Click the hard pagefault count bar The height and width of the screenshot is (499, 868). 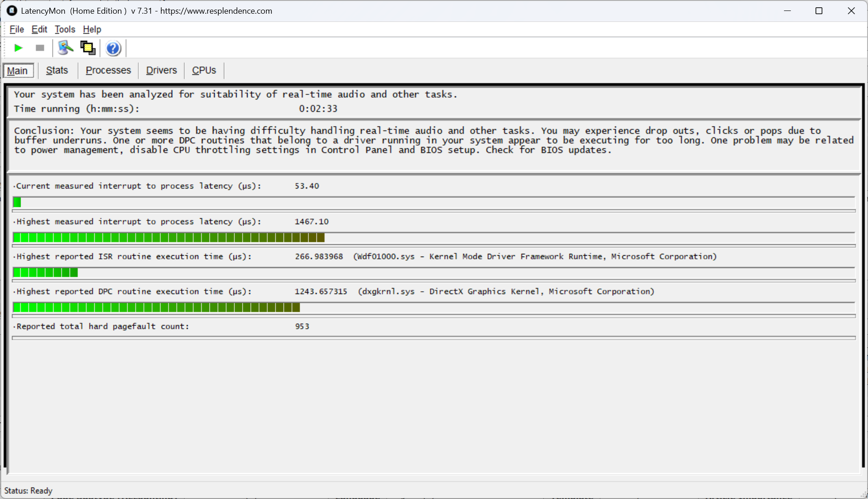[x=434, y=338]
